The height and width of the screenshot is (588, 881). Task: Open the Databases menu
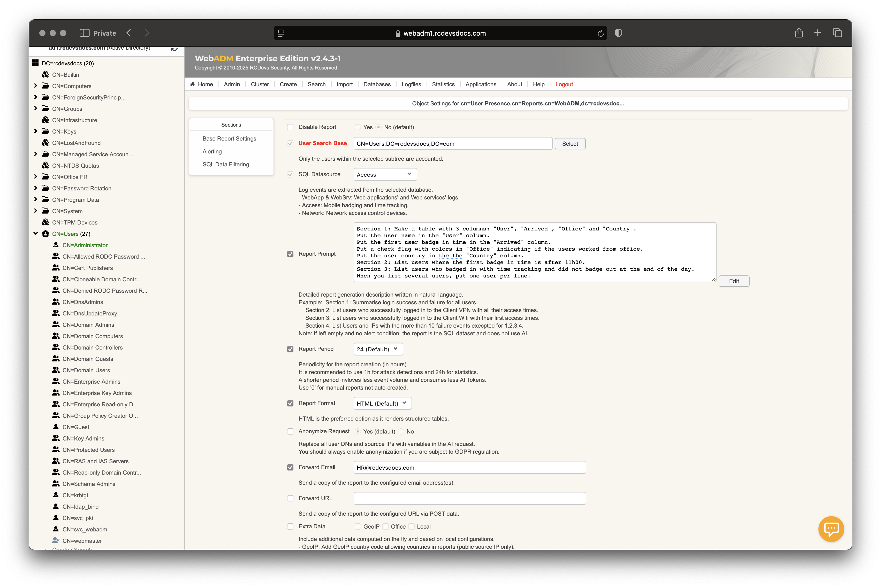coord(377,84)
